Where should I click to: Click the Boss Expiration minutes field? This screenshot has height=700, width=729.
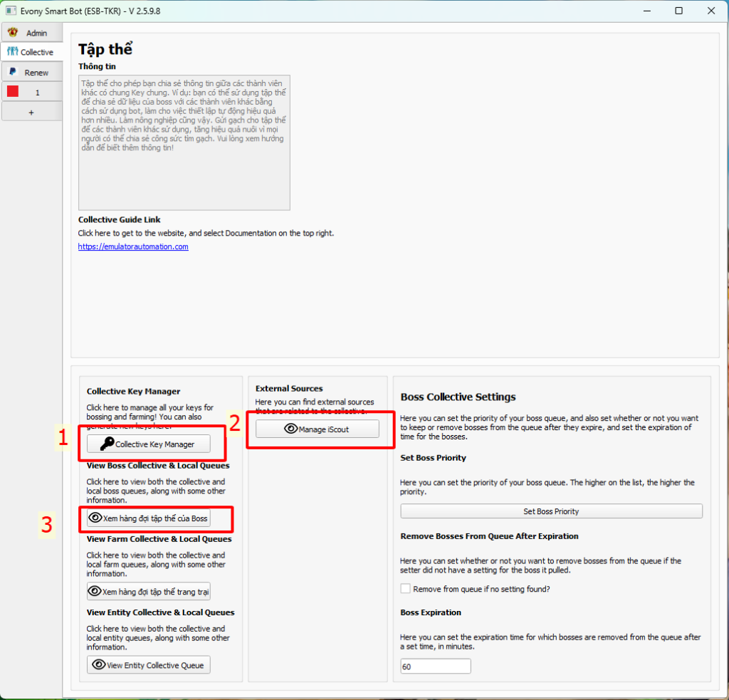(435, 667)
